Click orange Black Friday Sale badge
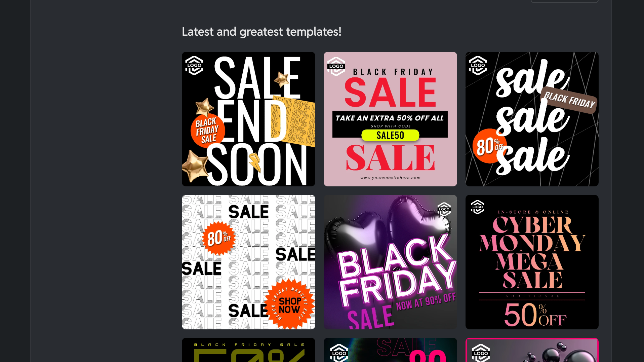Screen dimensions: 644x362 click(x=207, y=131)
